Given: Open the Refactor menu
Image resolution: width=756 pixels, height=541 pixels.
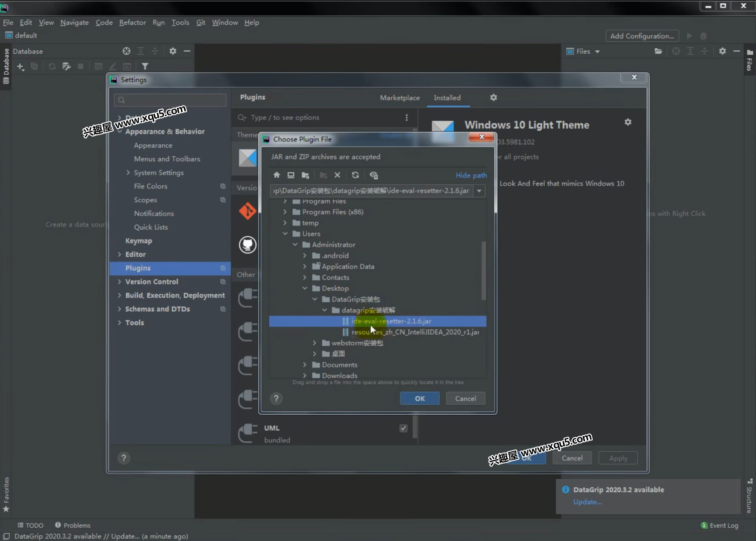Looking at the screenshot, I should pyautogui.click(x=132, y=23).
